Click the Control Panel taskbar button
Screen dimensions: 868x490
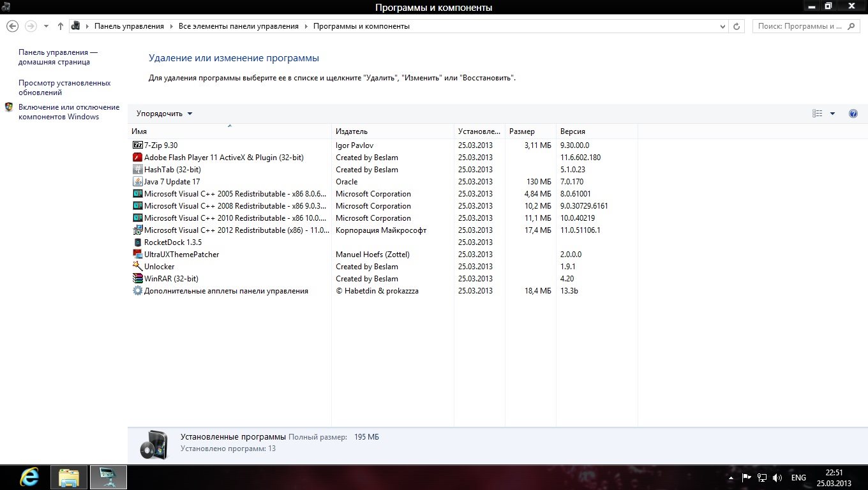click(x=108, y=477)
